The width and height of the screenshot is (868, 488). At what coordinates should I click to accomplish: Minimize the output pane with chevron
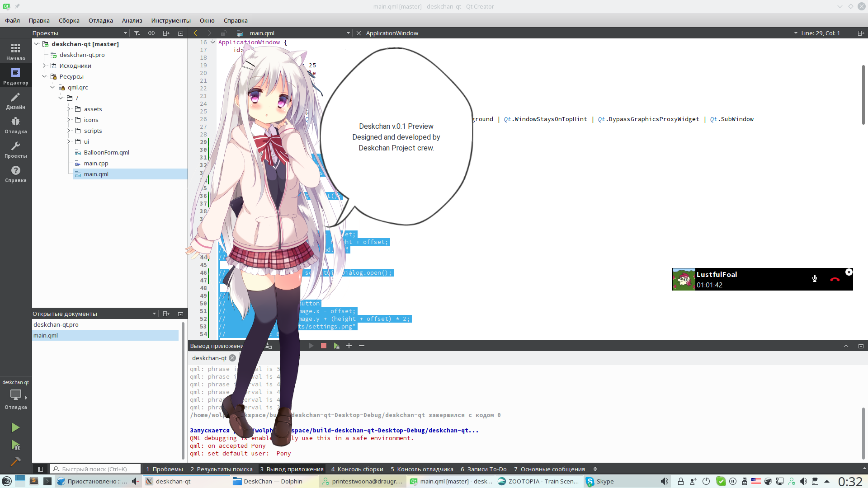click(846, 346)
